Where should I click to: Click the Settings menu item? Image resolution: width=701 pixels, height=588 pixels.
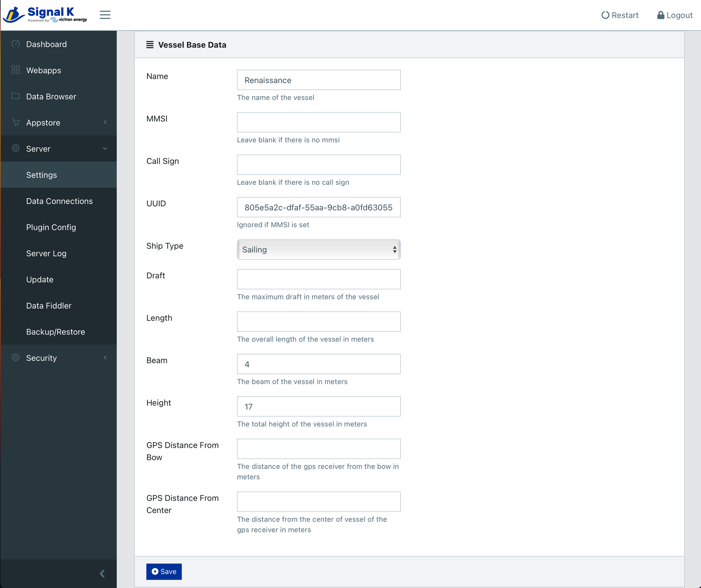tap(41, 174)
